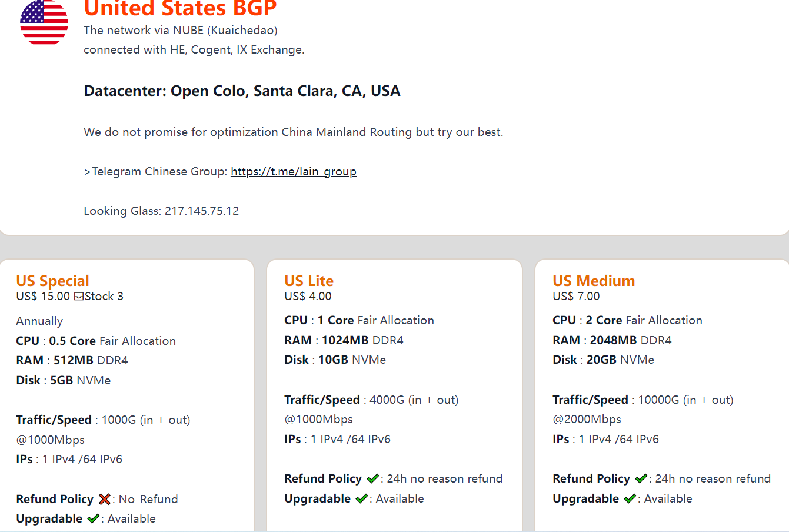This screenshot has width=789, height=532.
Task: Click US Lite Refund Policy green checkmark
Action: (372, 478)
